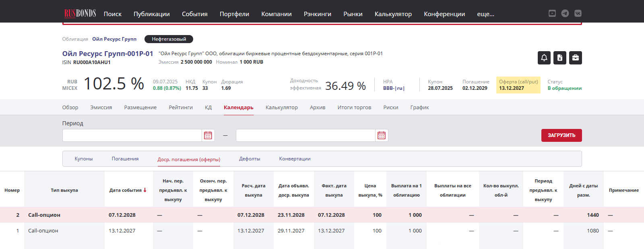Show Купоны sub-tab
Image resolution: width=644 pixels, height=249 pixels.
pyautogui.click(x=84, y=159)
